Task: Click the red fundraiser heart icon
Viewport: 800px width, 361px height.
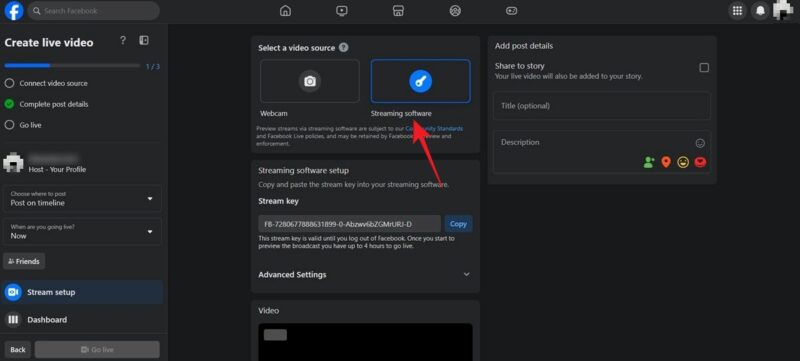Action: [x=700, y=162]
